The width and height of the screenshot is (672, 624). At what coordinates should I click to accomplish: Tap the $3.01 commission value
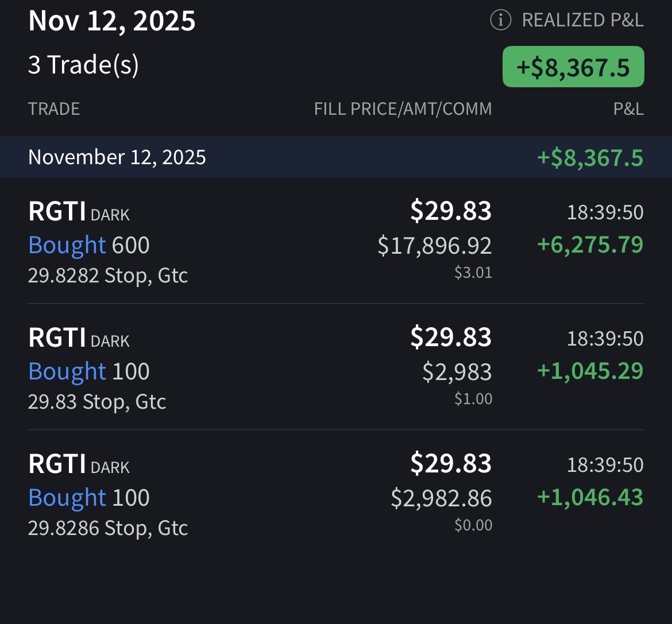473,272
